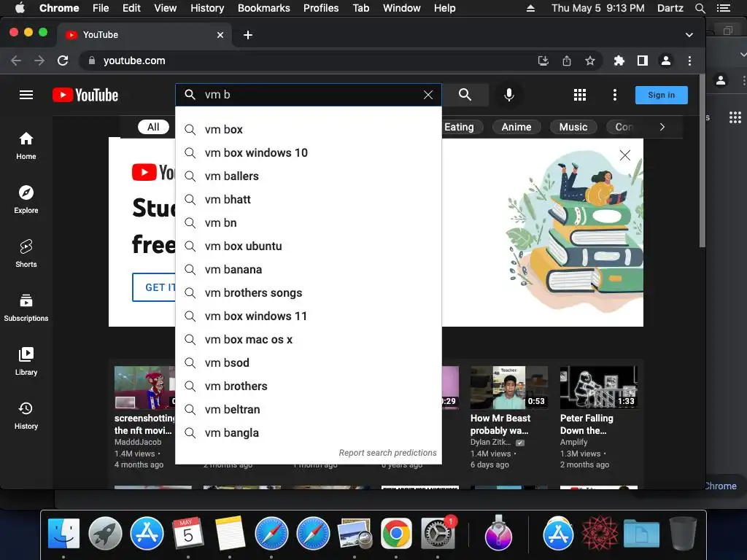This screenshot has width=747, height=560.
Task: Start voice search with microphone icon
Action: pos(508,95)
